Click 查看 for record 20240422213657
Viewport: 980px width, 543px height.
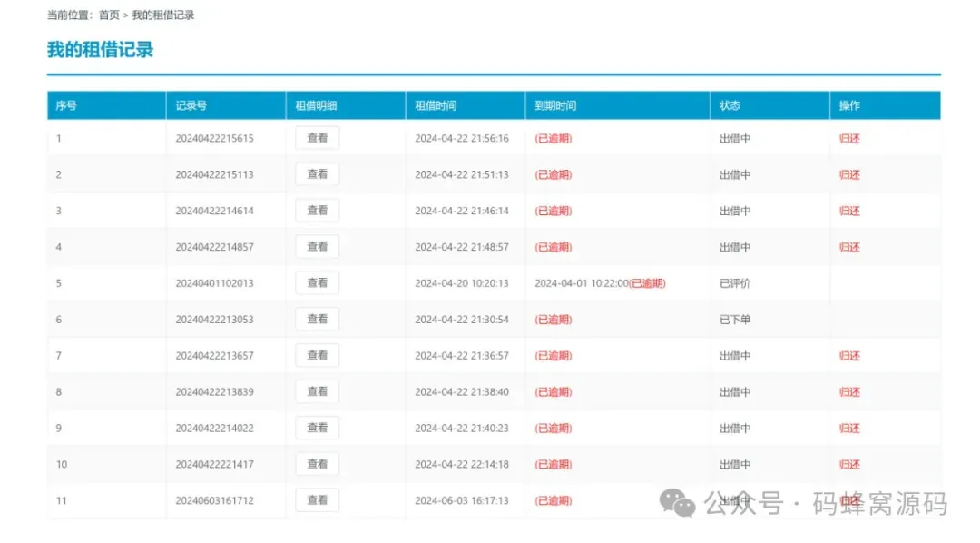(x=318, y=356)
